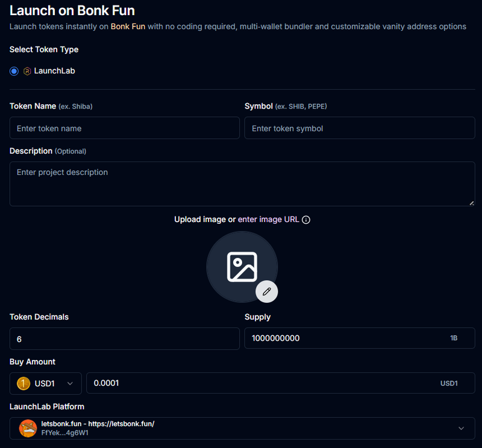Click the 1B supply suffix label
Screen dimensions: 482x448
(454, 338)
